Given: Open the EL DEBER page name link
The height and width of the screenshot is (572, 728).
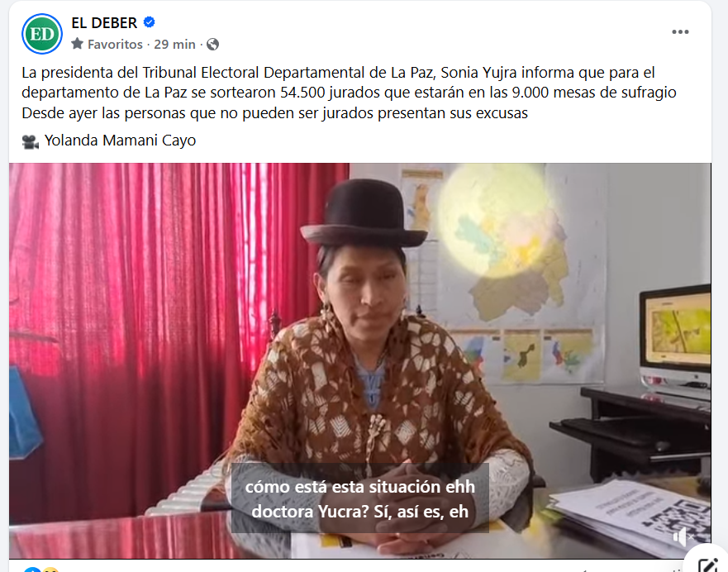Looking at the screenshot, I should (x=104, y=22).
